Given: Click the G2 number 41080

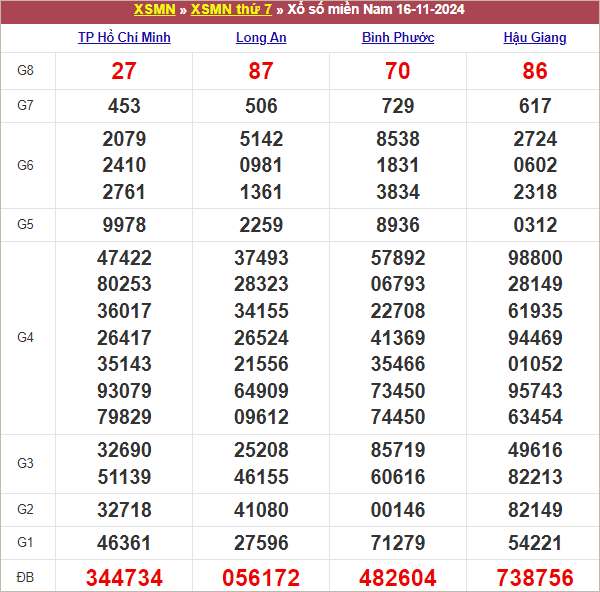Looking at the screenshot, I should [261, 510].
